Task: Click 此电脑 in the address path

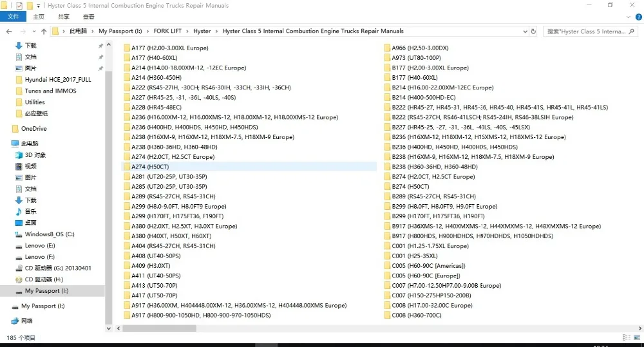Action: click(x=78, y=31)
